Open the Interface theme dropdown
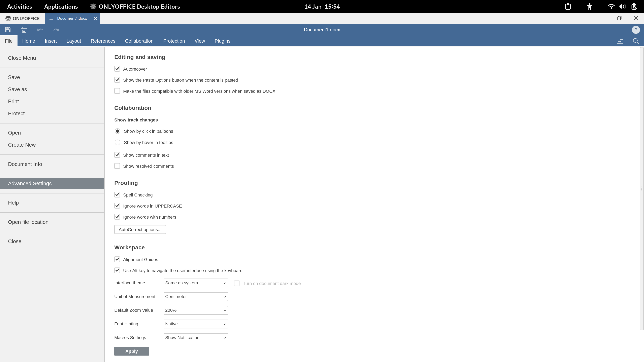The width and height of the screenshot is (644, 362). click(x=195, y=283)
